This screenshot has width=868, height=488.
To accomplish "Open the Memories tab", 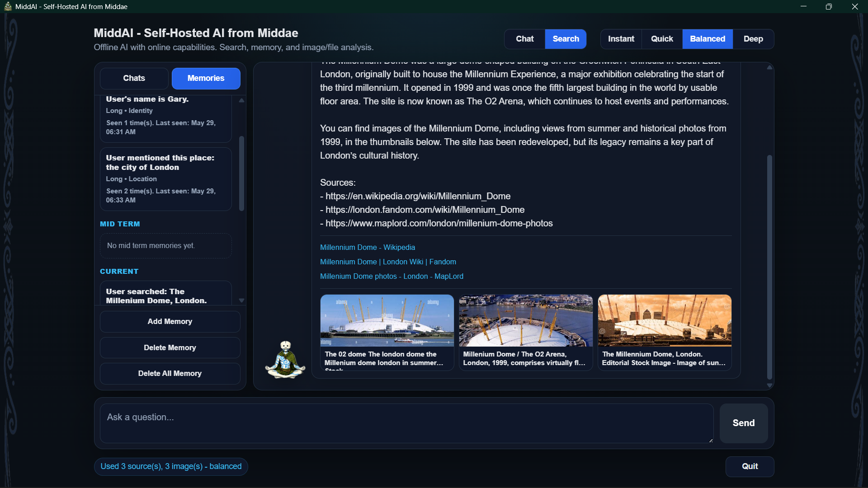I will point(206,78).
